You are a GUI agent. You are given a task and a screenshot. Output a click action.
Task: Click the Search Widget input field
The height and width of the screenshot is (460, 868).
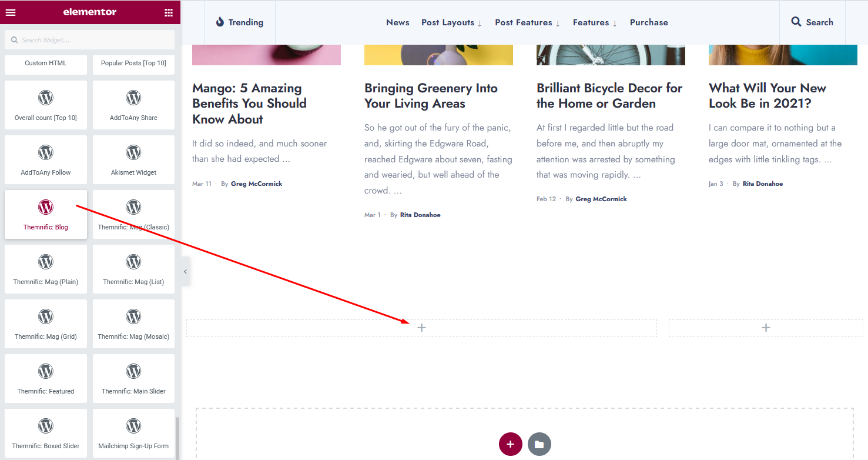[90, 40]
